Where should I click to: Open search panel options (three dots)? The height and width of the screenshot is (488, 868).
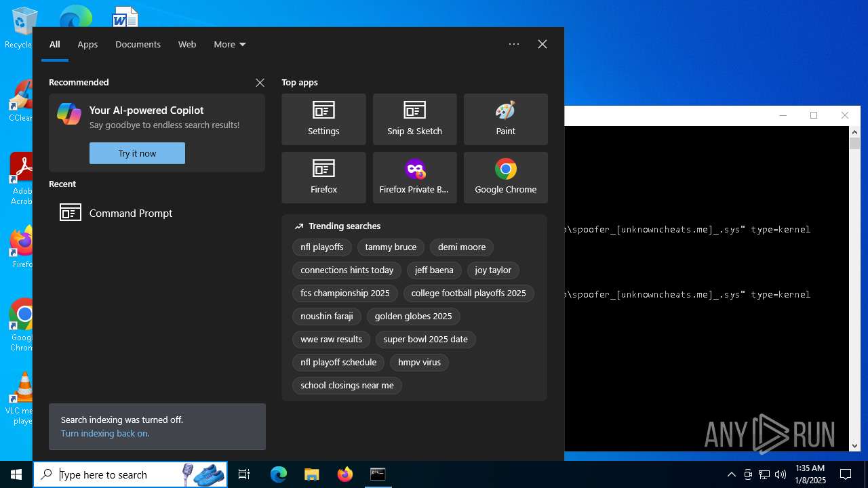click(514, 44)
